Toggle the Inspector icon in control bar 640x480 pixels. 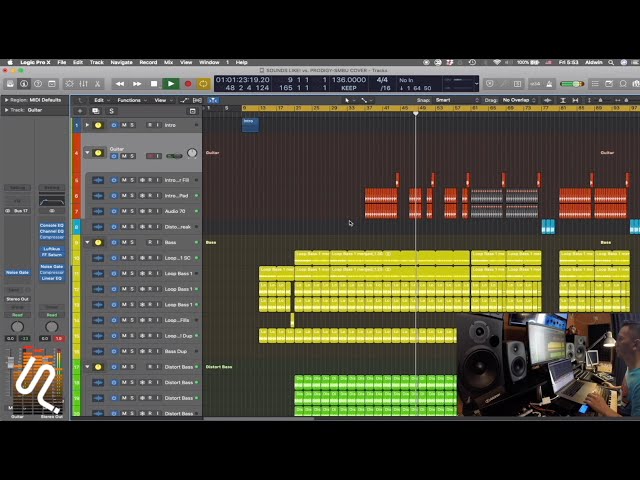24,84
